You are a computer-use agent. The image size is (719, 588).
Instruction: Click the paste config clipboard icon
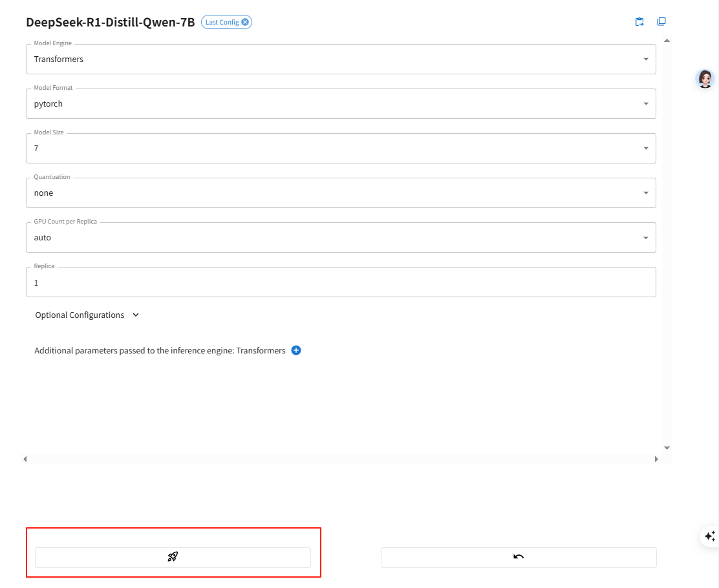coord(639,22)
